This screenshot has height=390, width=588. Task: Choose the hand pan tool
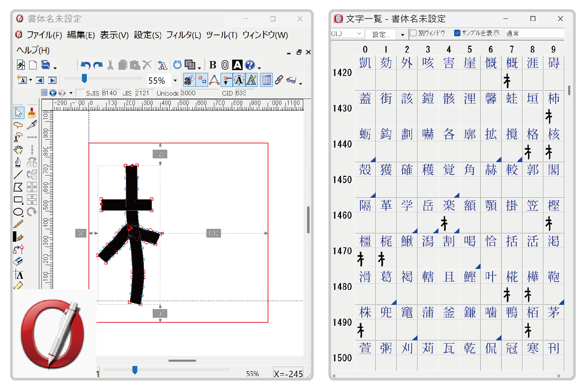tap(18, 150)
